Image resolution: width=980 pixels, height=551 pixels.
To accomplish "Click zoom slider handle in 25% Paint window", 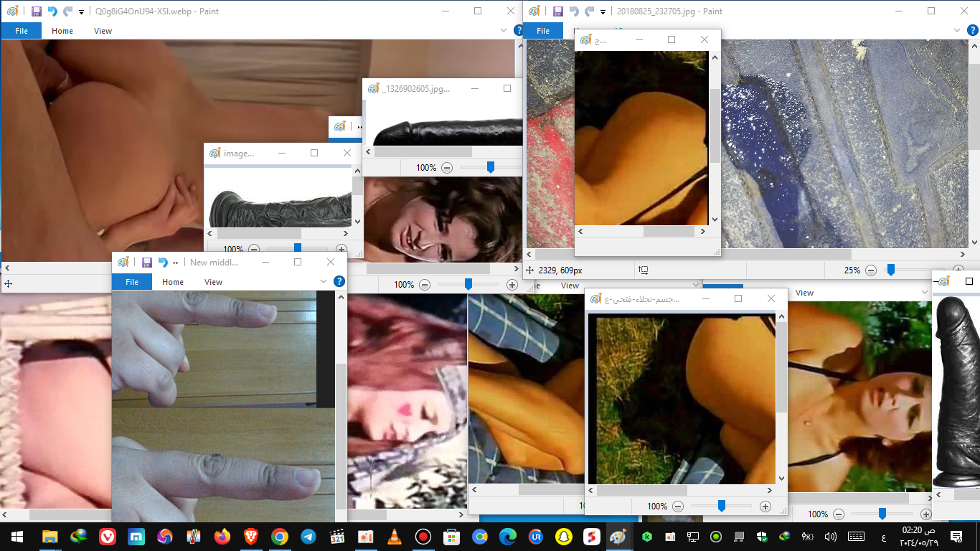I will pos(891,270).
